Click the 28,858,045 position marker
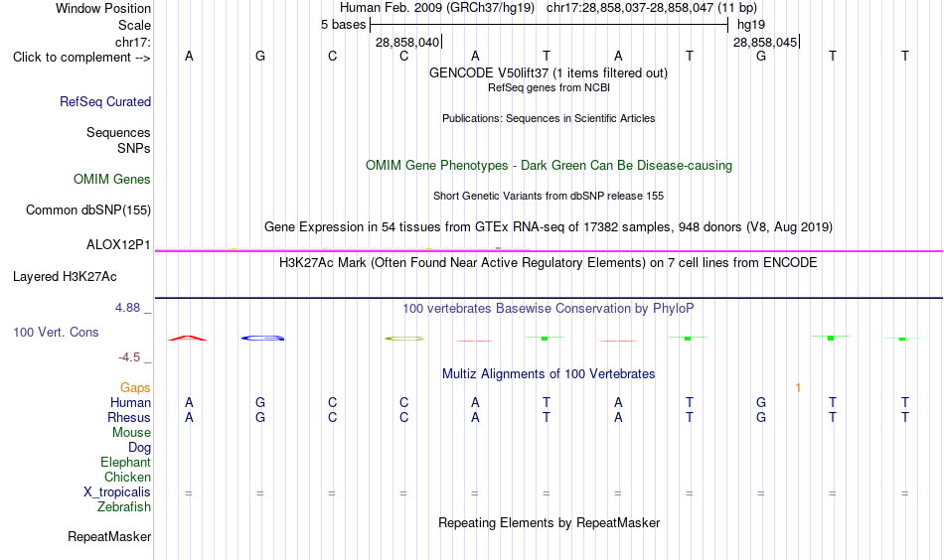This screenshot has width=944, height=560. pyautogui.click(x=765, y=42)
